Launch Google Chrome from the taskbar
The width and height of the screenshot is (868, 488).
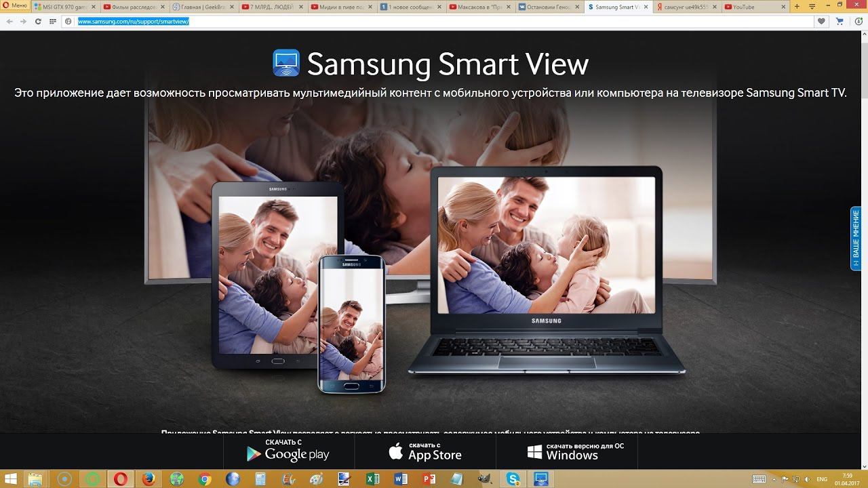point(205,479)
